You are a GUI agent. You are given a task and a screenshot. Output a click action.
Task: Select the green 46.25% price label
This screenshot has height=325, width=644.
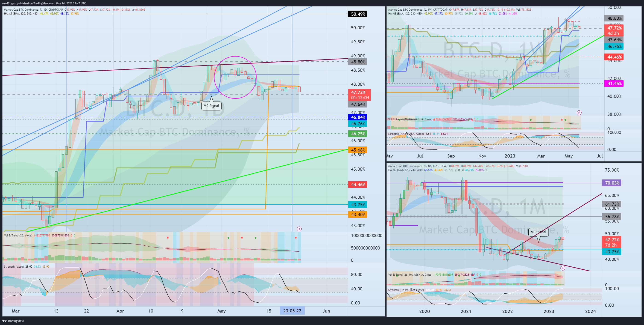coord(358,134)
